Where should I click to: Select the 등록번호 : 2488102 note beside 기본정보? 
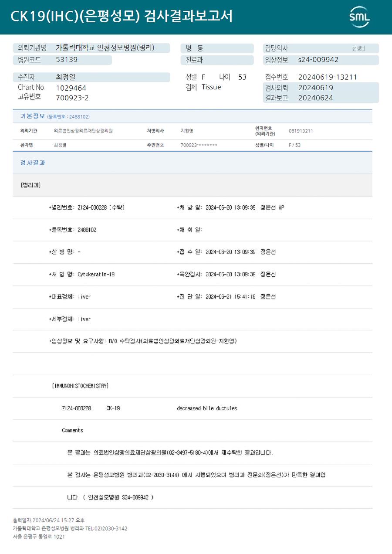pyautogui.click(x=68, y=117)
